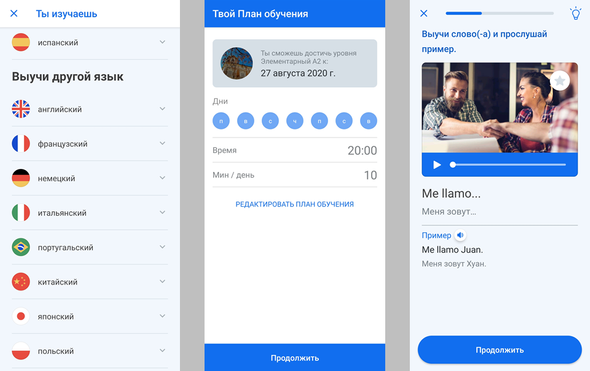This screenshot has width=590, height=371.
Task: Click the rounded Продолжить button in lesson
Action: point(500,350)
